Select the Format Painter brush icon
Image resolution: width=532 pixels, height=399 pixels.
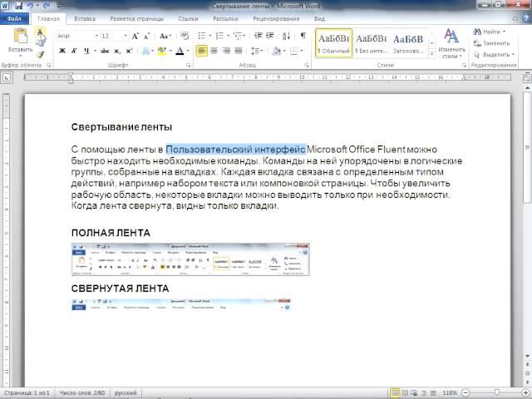[41, 54]
